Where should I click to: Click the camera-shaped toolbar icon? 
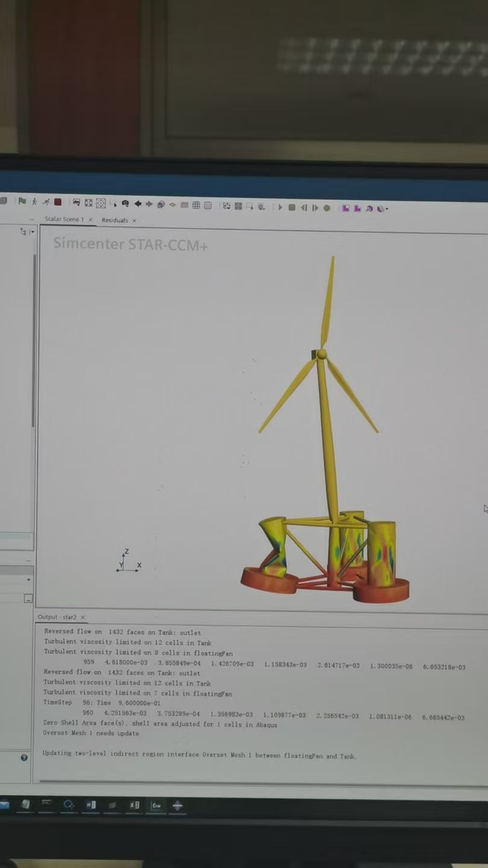tap(125, 204)
